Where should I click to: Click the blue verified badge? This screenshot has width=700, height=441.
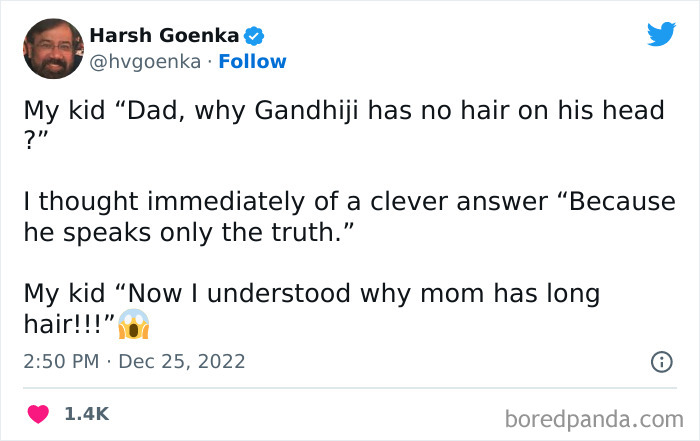point(255,37)
